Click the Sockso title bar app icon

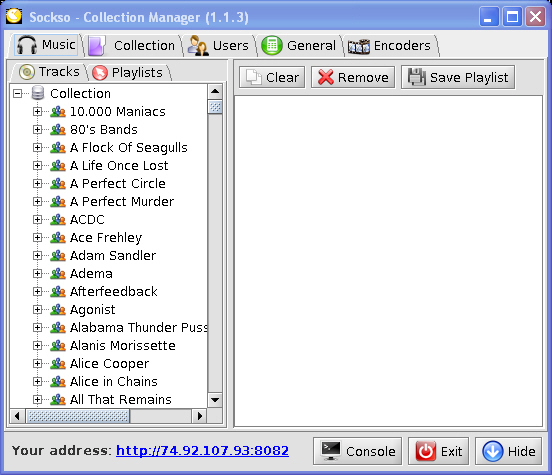pyautogui.click(x=14, y=16)
